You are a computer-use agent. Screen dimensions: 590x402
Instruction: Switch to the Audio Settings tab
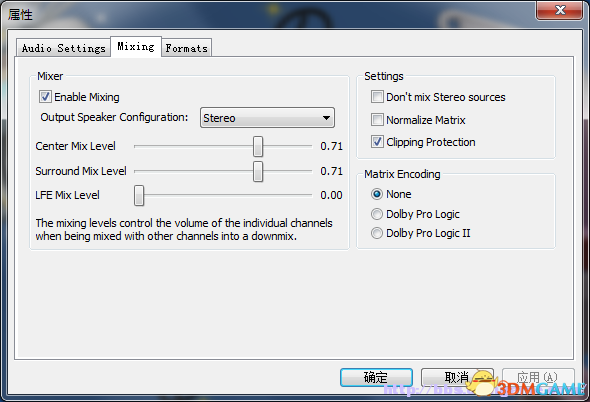63,48
